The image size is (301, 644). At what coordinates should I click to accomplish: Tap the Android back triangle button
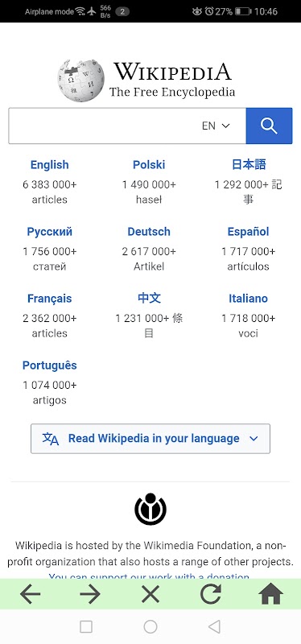(x=214, y=627)
